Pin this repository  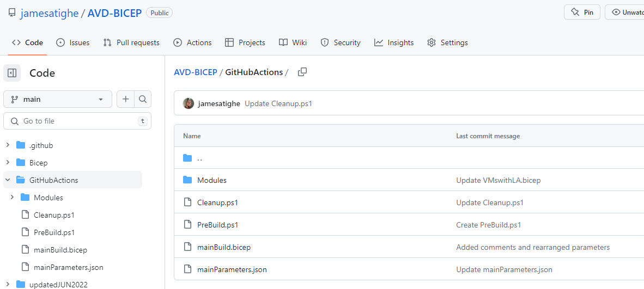[582, 12]
